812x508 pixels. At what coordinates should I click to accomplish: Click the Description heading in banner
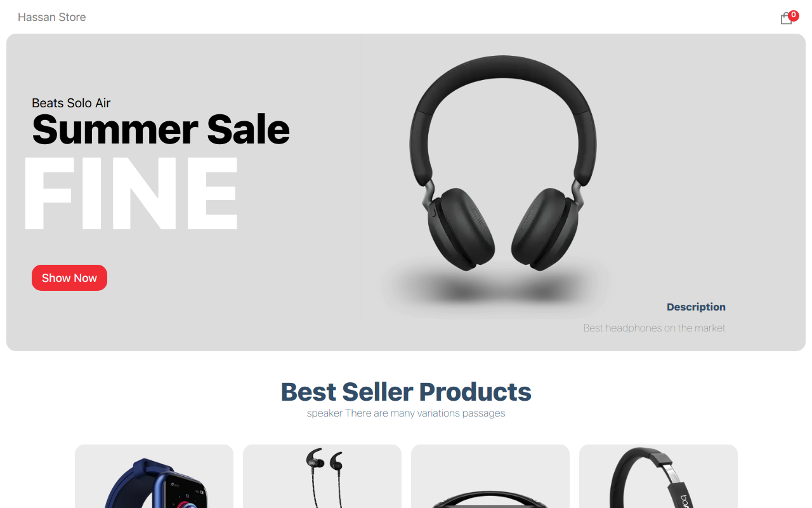(696, 307)
